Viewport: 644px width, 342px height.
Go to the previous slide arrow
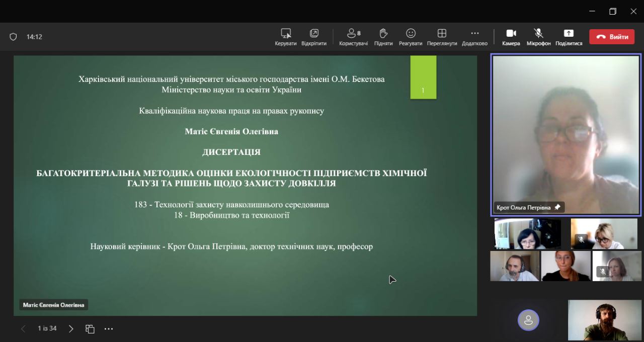click(23, 329)
